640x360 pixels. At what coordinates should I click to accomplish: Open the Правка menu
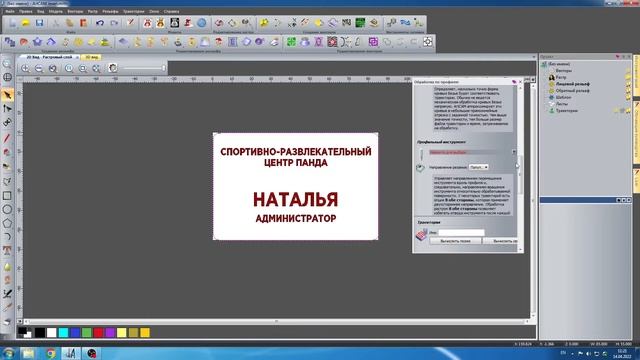click(x=25, y=11)
